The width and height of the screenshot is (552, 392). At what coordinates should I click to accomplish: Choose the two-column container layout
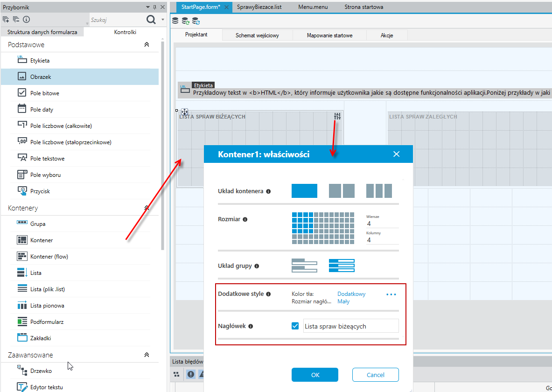342,191
